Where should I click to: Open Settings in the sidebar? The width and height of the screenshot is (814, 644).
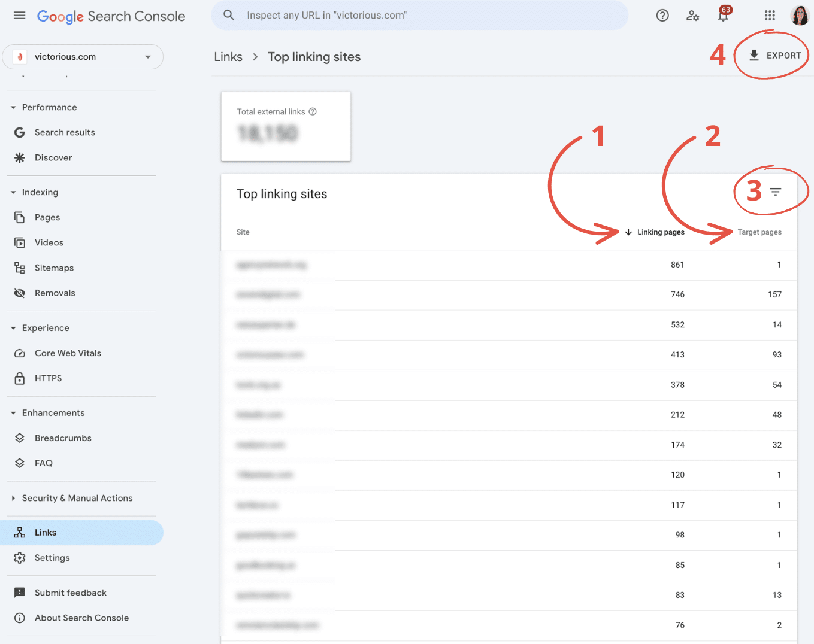pos(52,558)
